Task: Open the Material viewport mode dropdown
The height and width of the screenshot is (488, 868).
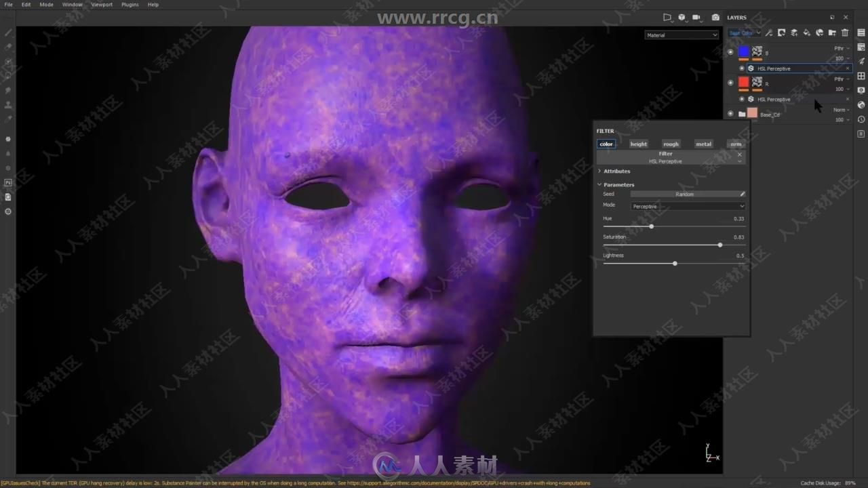Action: tap(682, 35)
